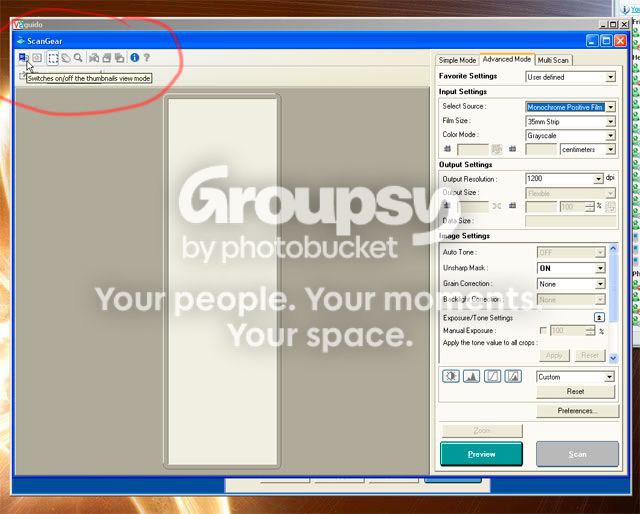Open the final review tone button
Screen dimensions: 640x514
(513, 376)
